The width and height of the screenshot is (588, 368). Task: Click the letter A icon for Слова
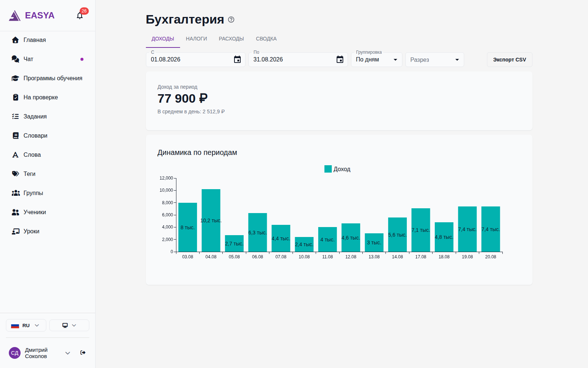[x=15, y=155]
